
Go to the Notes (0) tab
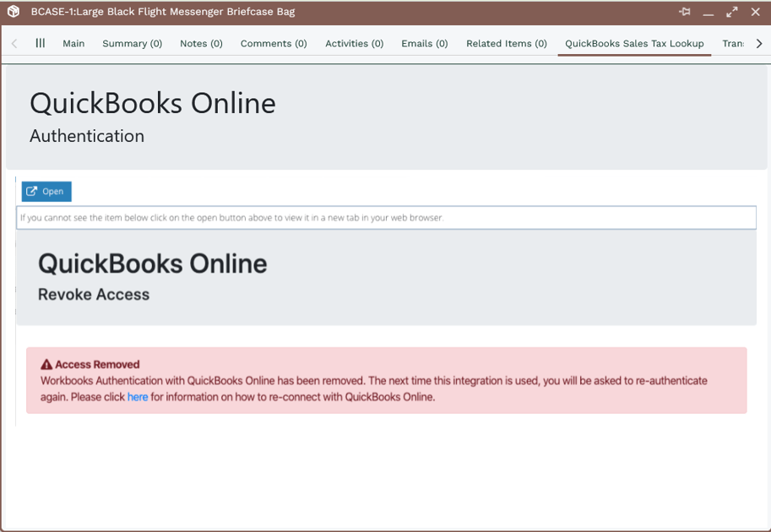pos(201,44)
